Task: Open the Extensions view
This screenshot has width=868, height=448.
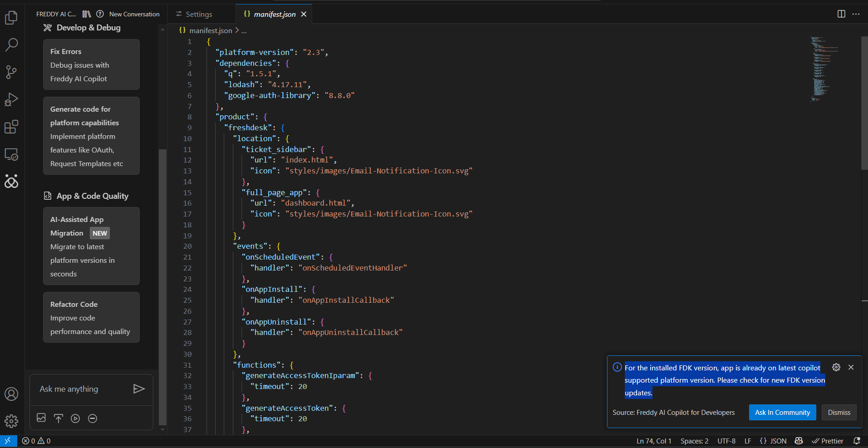Action: point(11,127)
